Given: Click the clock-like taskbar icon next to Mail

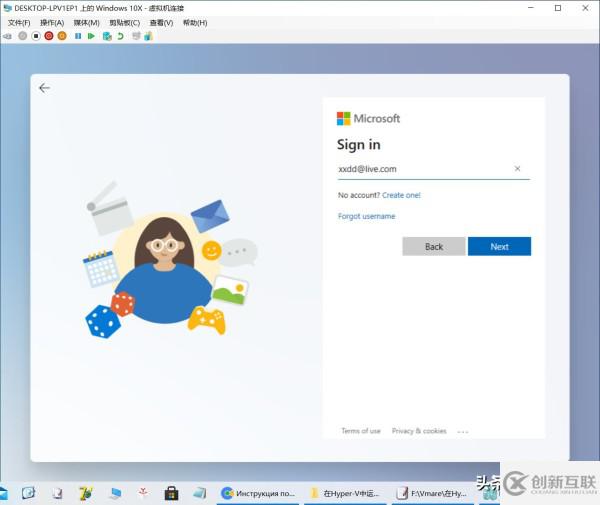Looking at the screenshot, I should [x=28, y=493].
